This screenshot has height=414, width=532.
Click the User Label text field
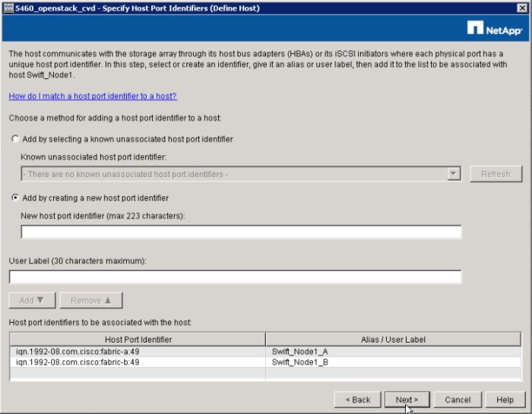click(235, 277)
